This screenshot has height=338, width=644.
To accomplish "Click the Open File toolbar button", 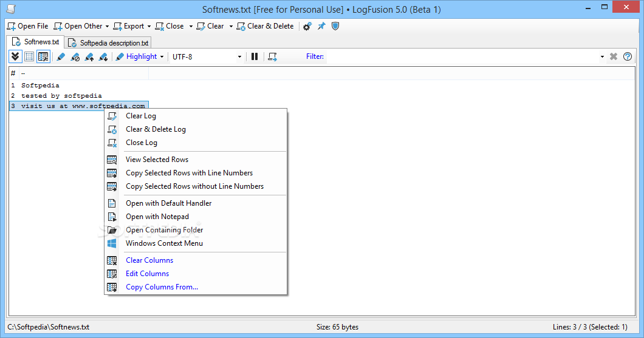I will pos(27,26).
